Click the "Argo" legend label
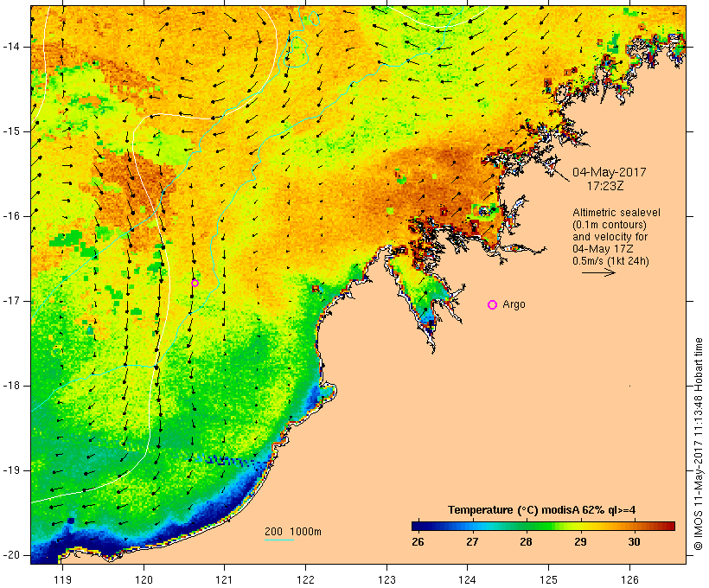Viewport: 709px width, 588px height. tap(514, 304)
